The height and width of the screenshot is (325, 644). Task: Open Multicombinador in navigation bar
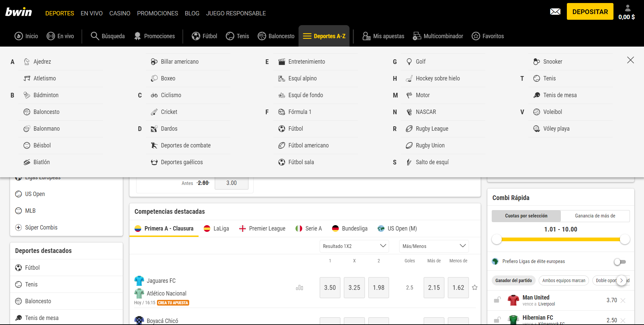pyautogui.click(x=438, y=36)
